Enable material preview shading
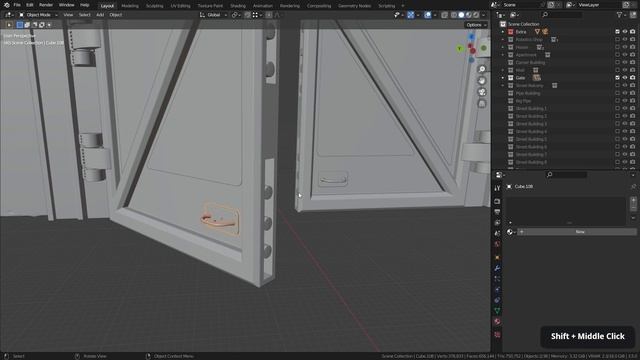The image size is (640, 360). click(x=469, y=15)
